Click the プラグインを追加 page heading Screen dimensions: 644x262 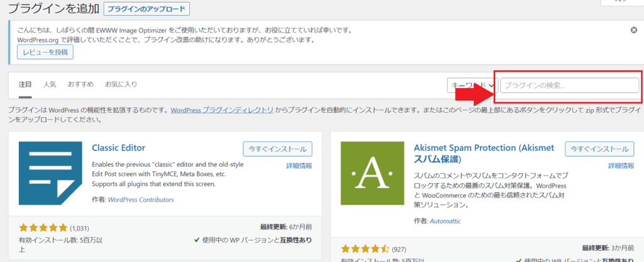(x=53, y=9)
